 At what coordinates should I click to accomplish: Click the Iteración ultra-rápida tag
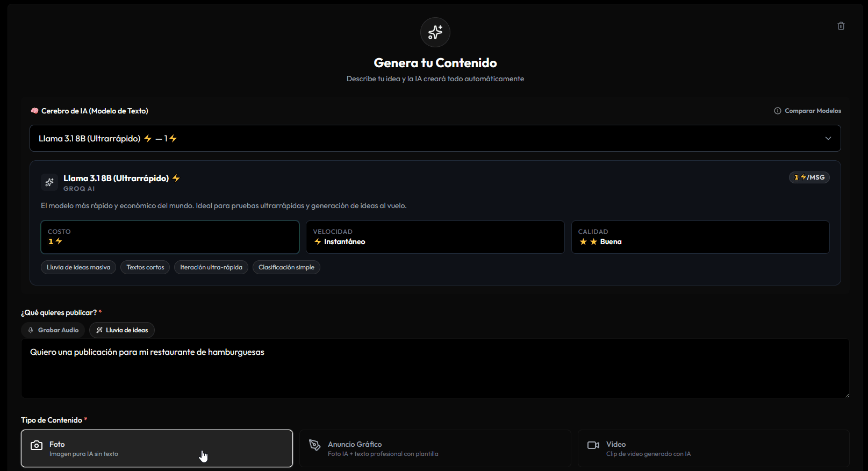point(211,267)
